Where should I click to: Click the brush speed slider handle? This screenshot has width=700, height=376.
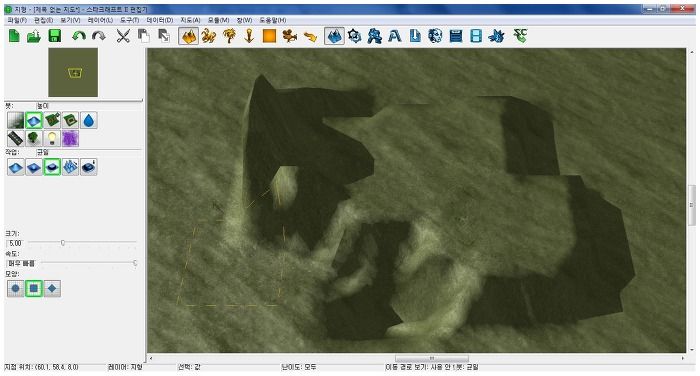click(135, 263)
